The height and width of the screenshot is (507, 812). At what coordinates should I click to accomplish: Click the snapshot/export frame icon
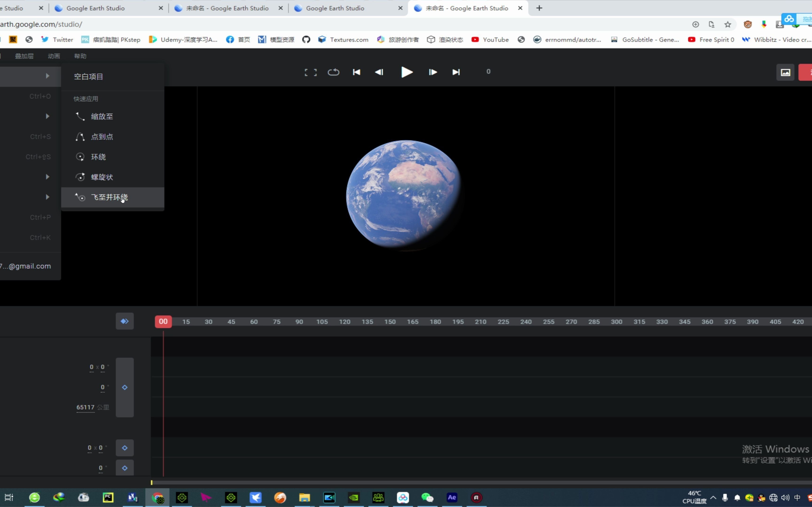pyautogui.click(x=785, y=72)
